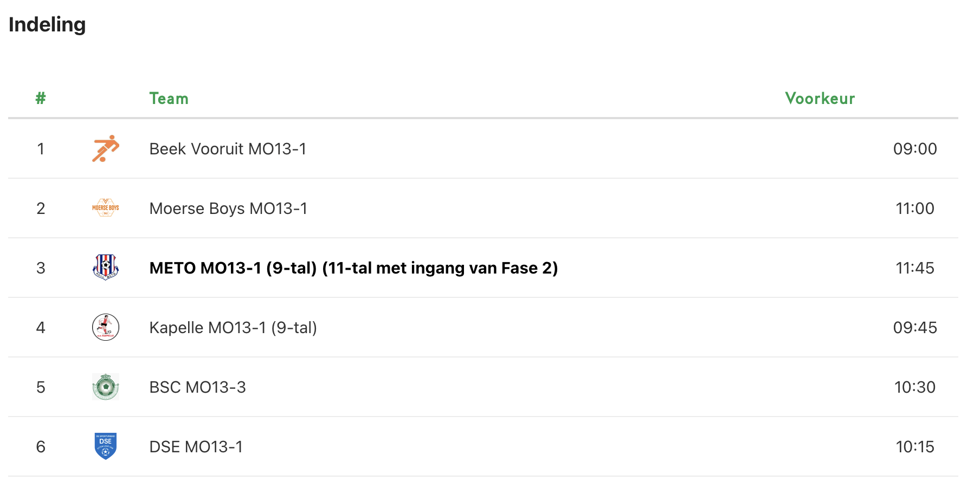Open Moerse Boys MO13-1 team
This screenshot has height=494, width=980.
228,209
